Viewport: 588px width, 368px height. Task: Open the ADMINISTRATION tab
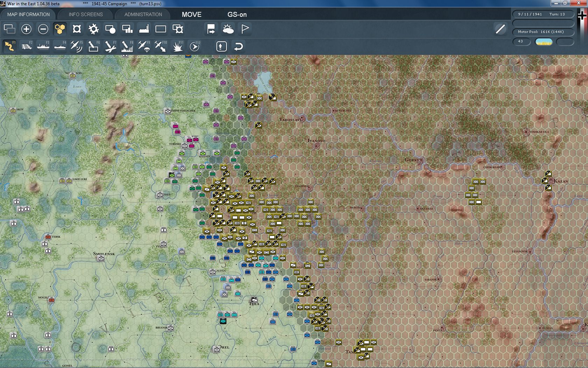tap(143, 14)
